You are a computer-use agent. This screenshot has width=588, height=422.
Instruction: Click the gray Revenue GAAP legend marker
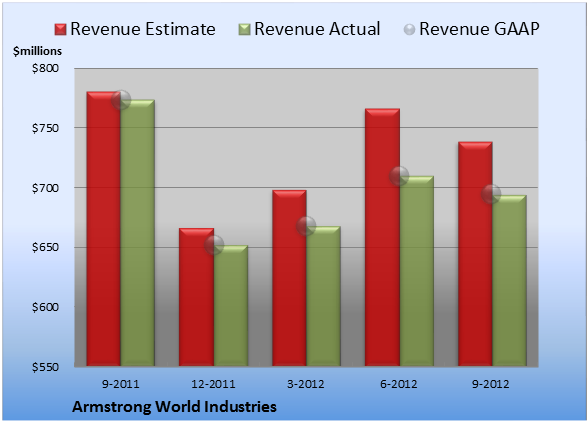[409, 29]
